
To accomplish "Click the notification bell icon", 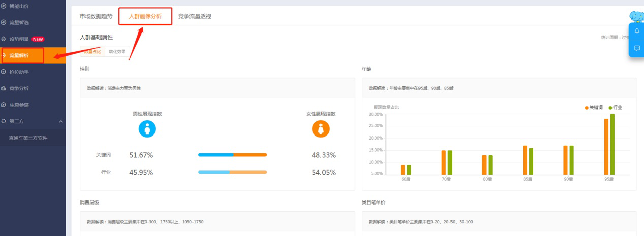I will [x=637, y=31].
